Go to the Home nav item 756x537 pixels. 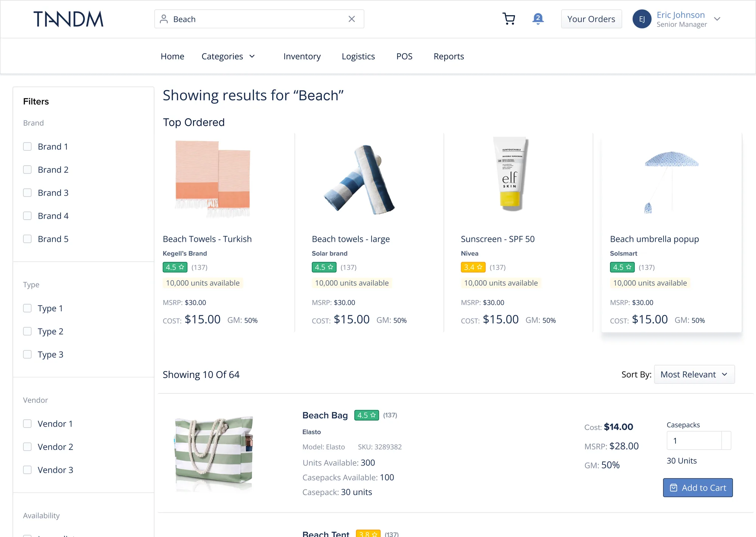pos(172,56)
